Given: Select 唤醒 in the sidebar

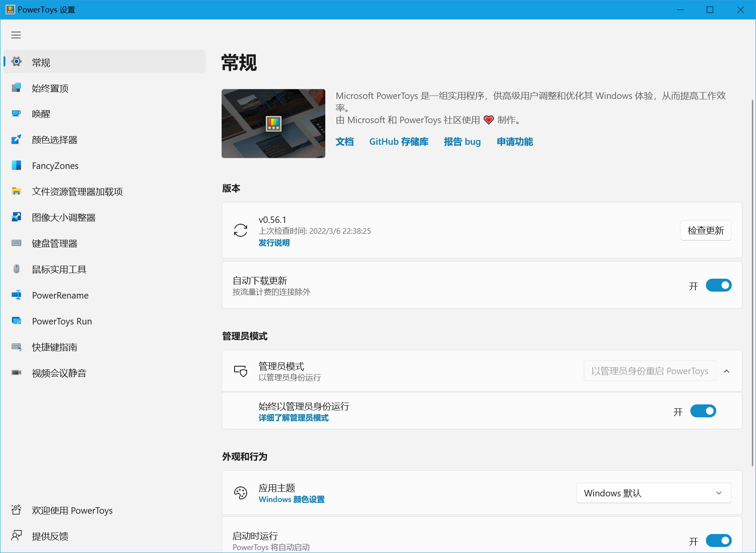Looking at the screenshot, I should (x=105, y=114).
